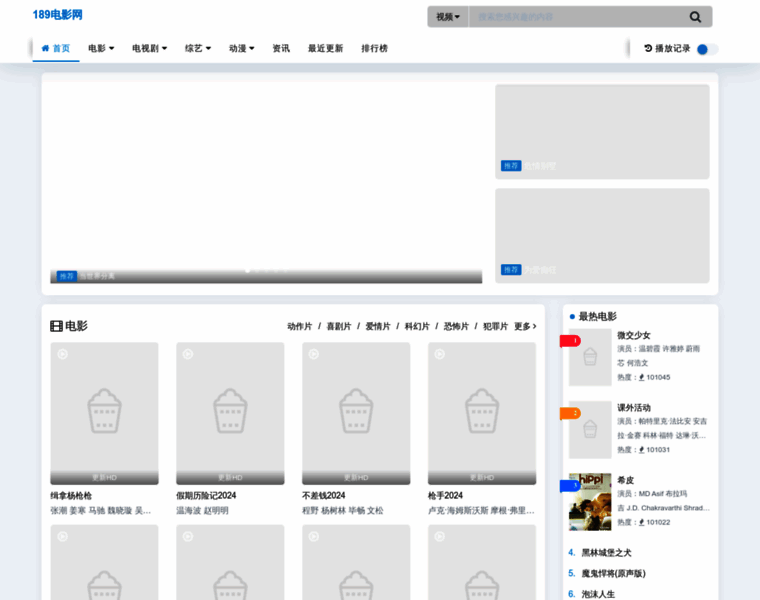The height and width of the screenshot is (600, 760).
Task: Open the 不差钱2024 movie poster
Action: pyautogui.click(x=356, y=413)
